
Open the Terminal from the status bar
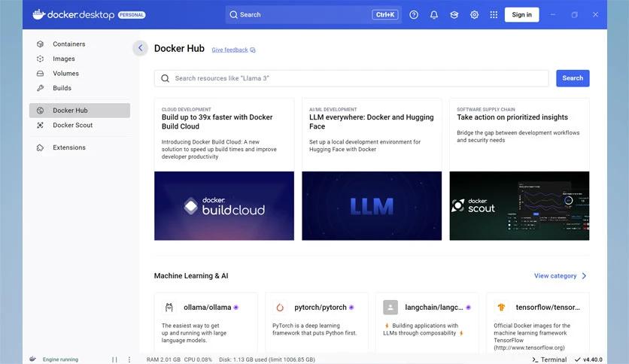pos(549,359)
